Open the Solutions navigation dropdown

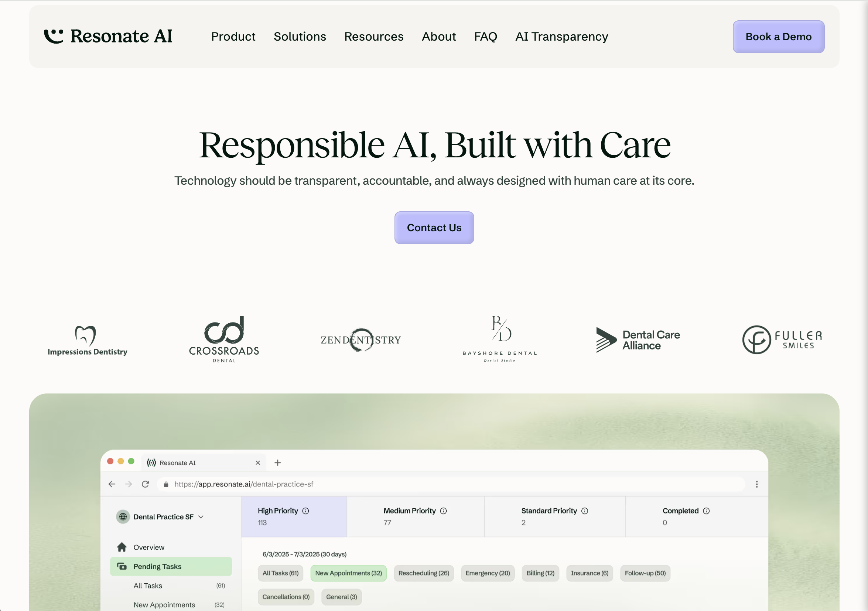point(300,36)
